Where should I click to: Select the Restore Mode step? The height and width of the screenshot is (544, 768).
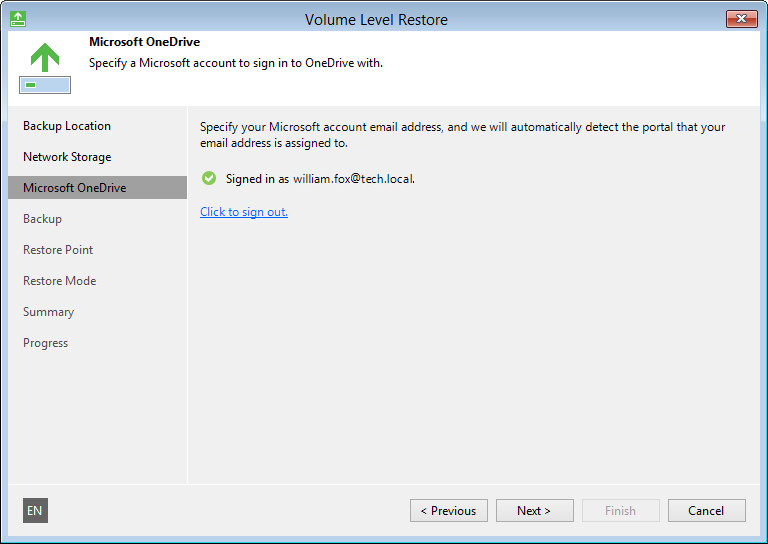pyautogui.click(x=59, y=281)
